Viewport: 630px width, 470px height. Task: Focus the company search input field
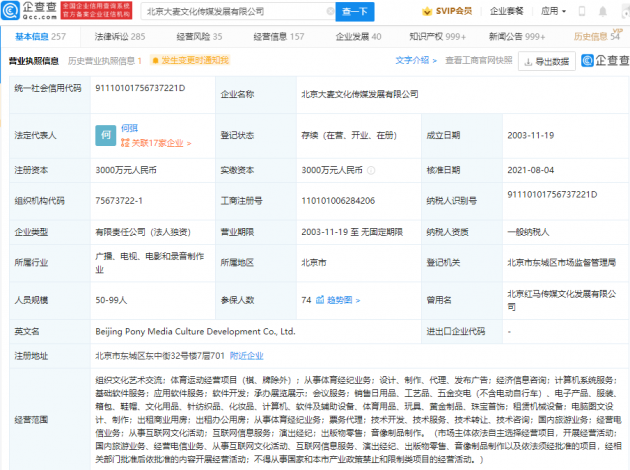tap(237, 12)
